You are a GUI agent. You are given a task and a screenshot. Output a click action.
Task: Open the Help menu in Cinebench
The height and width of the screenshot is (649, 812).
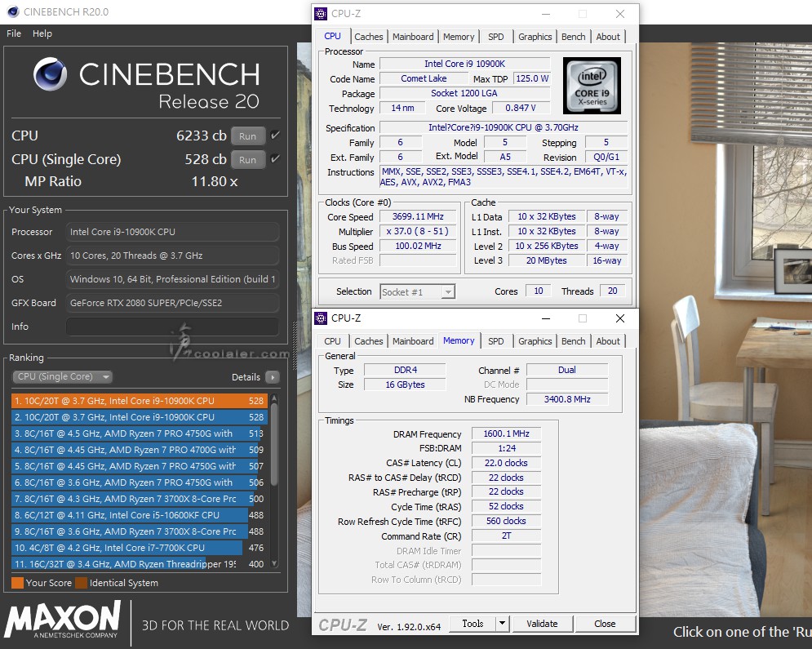click(42, 33)
